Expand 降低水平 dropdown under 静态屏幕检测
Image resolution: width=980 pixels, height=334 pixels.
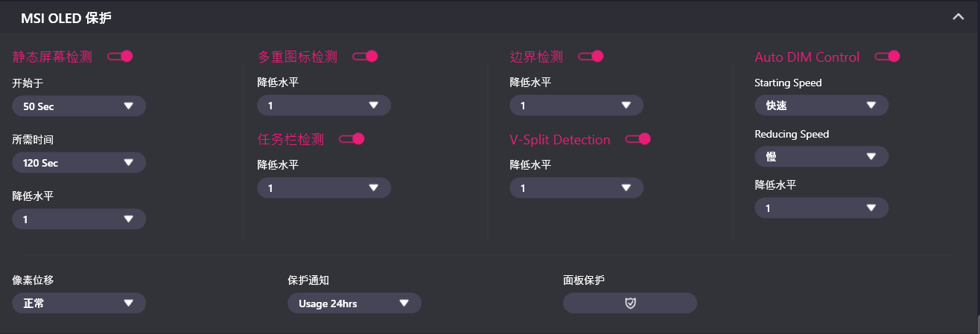(x=79, y=219)
